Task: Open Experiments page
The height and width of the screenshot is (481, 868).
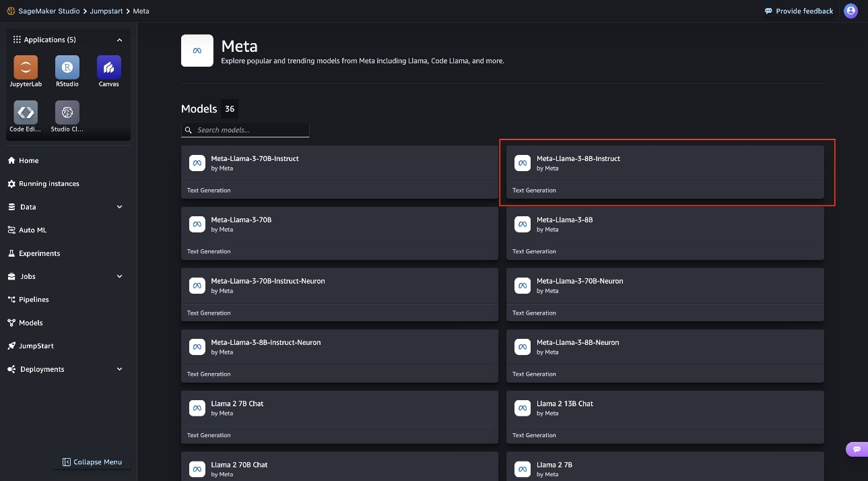Action: 40,253
